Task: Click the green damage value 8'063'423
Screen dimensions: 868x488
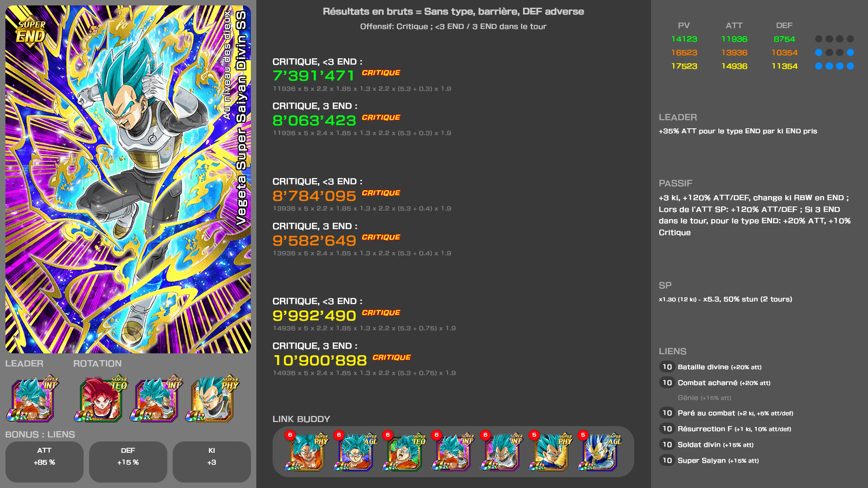Action: (x=314, y=120)
